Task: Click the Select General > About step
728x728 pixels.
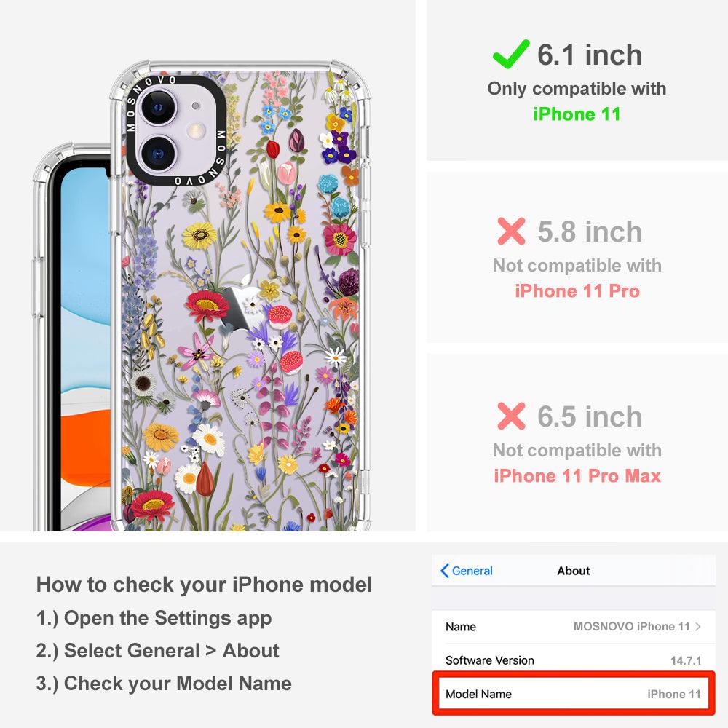Action: (x=158, y=650)
